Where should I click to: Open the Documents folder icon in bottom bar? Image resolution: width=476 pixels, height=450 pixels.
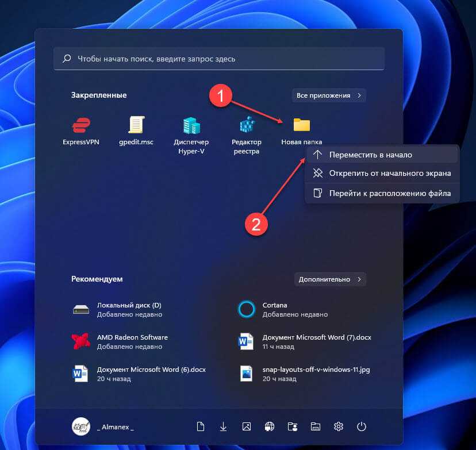click(201, 426)
